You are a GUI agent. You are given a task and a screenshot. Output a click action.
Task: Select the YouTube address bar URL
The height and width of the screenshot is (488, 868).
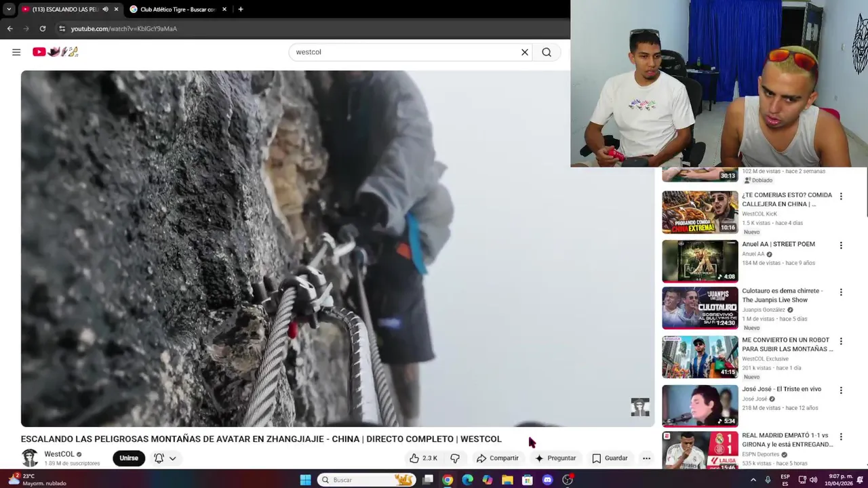tap(123, 28)
